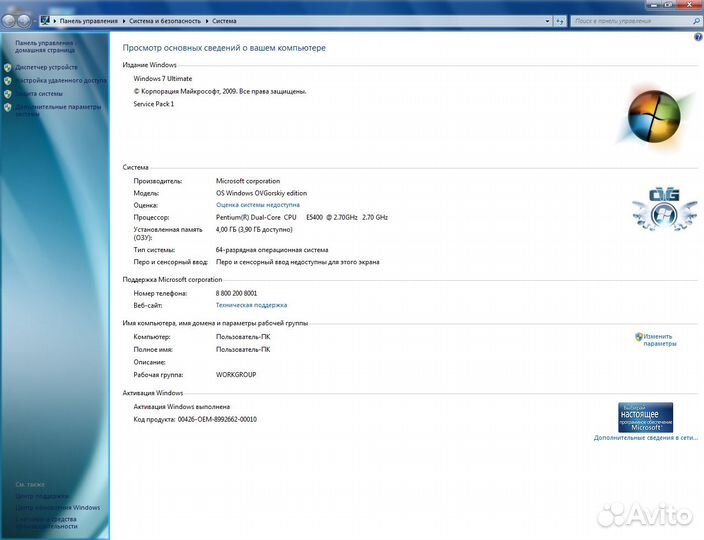The width and height of the screenshot is (704, 540).
Task: Click the control panel search field
Action: 630,19
